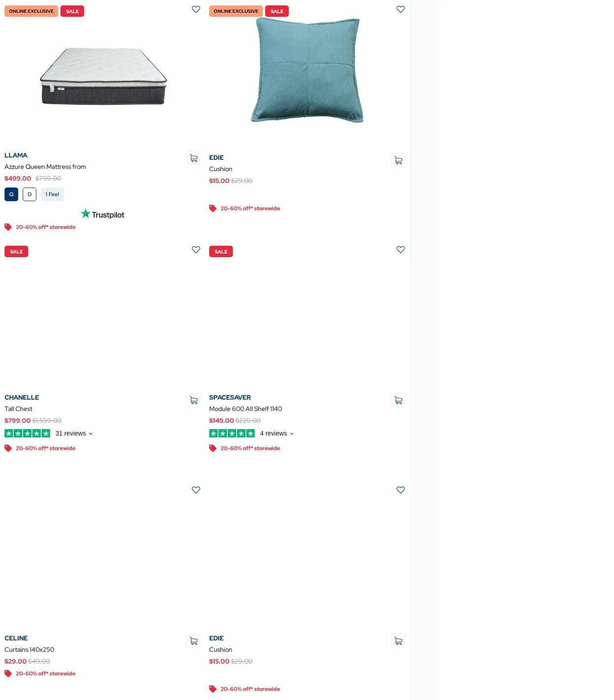Click the Trustpilot logo
The height and width of the screenshot is (700, 614).
[x=103, y=214]
